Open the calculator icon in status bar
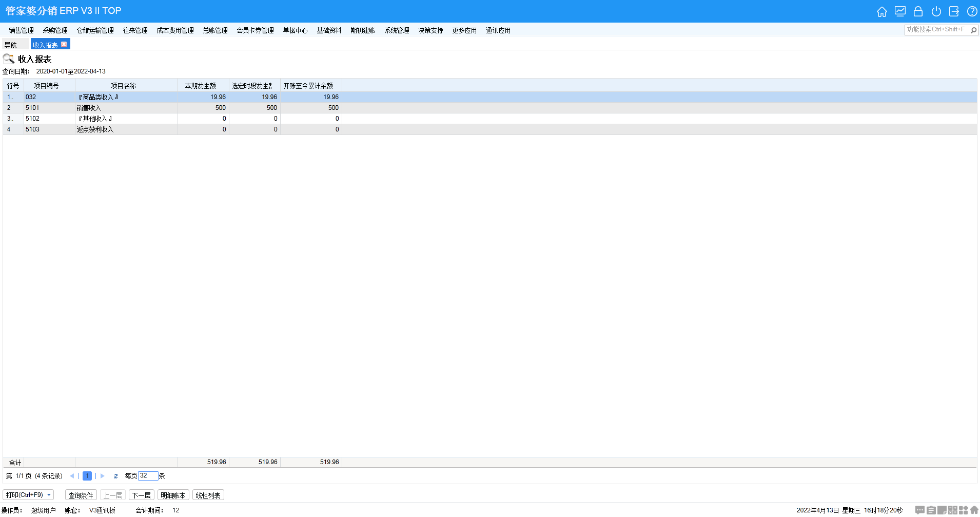This screenshot has height=517, width=980. pyautogui.click(x=953, y=510)
